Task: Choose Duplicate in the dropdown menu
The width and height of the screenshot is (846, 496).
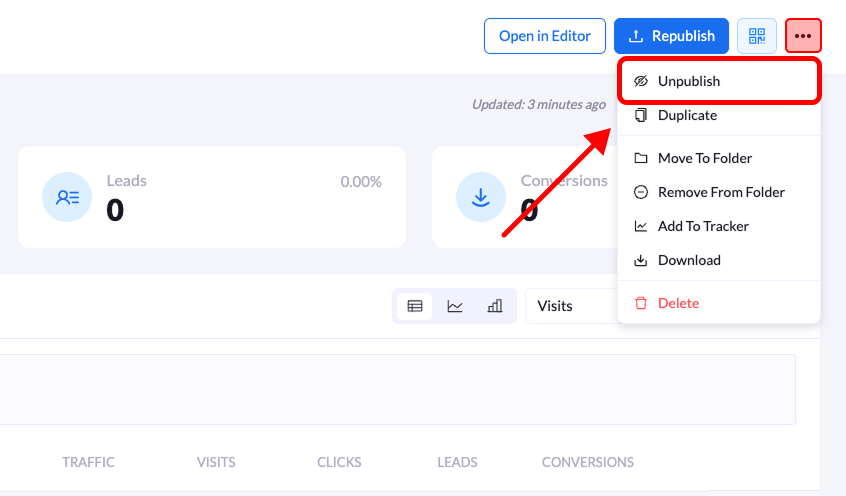Action: pos(719,115)
